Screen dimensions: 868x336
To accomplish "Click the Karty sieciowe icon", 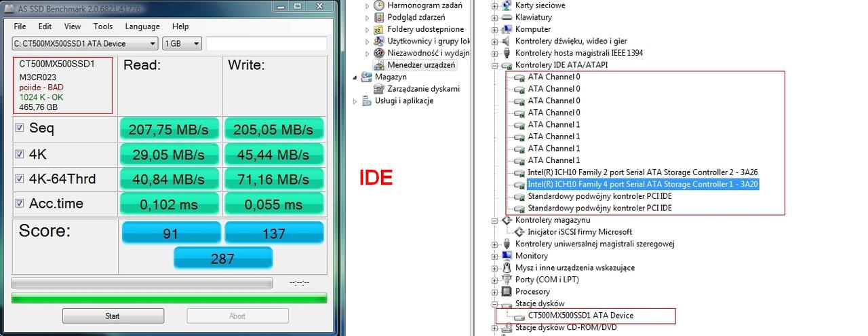I will [x=507, y=5].
